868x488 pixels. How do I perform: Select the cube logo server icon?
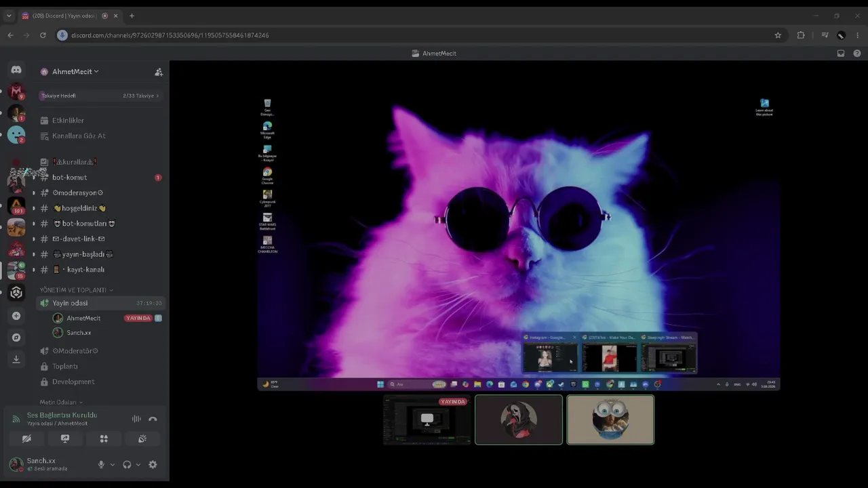(x=16, y=293)
